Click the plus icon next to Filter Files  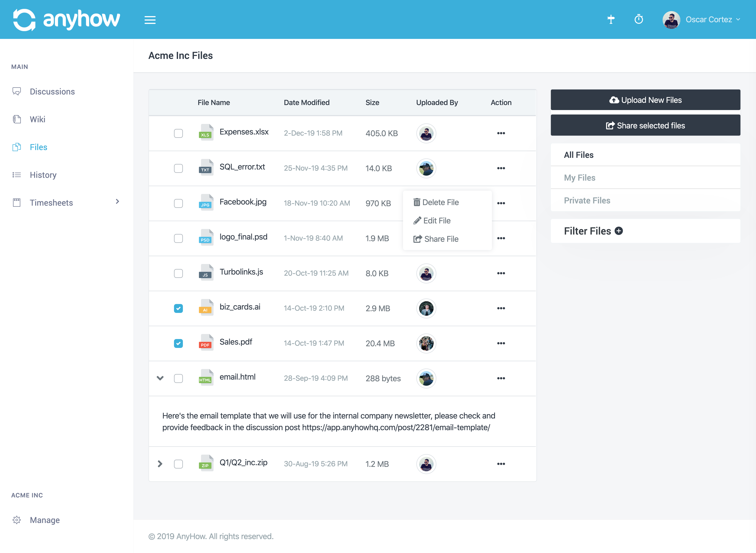[619, 231]
